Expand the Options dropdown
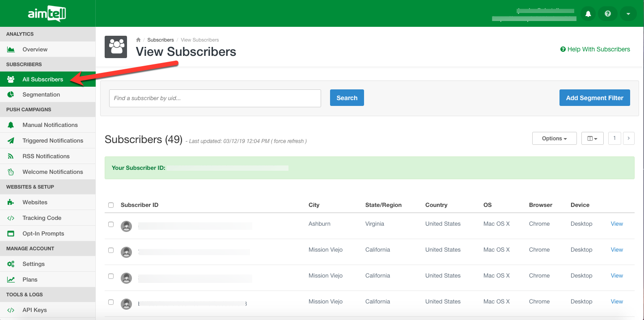The image size is (644, 320). tap(554, 139)
